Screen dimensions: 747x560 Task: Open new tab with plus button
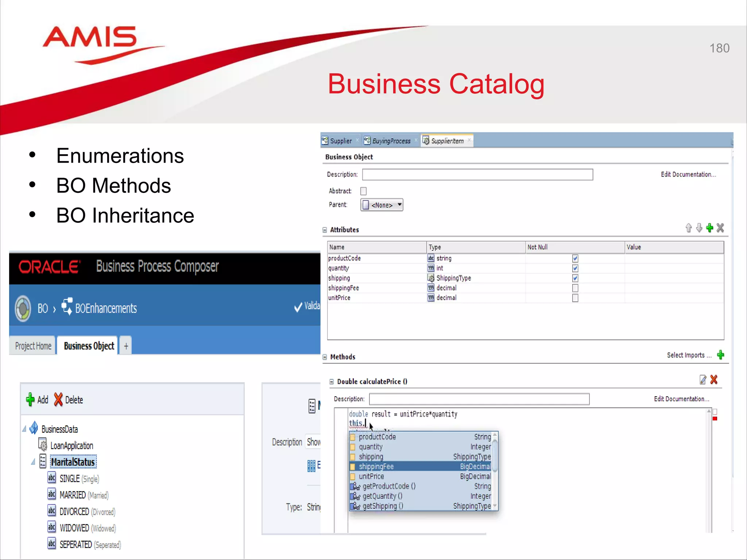(x=126, y=346)
